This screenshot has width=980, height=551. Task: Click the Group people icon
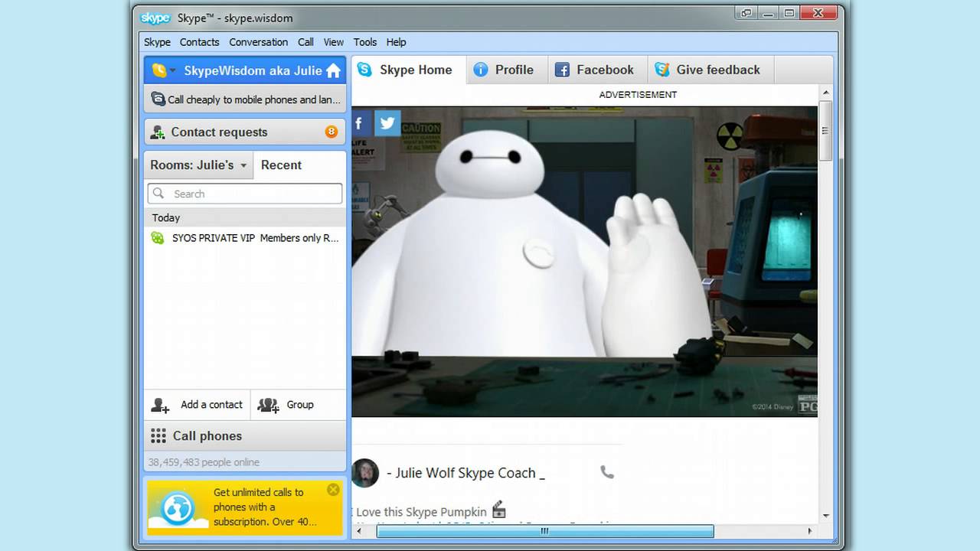(x=268, y=405)
